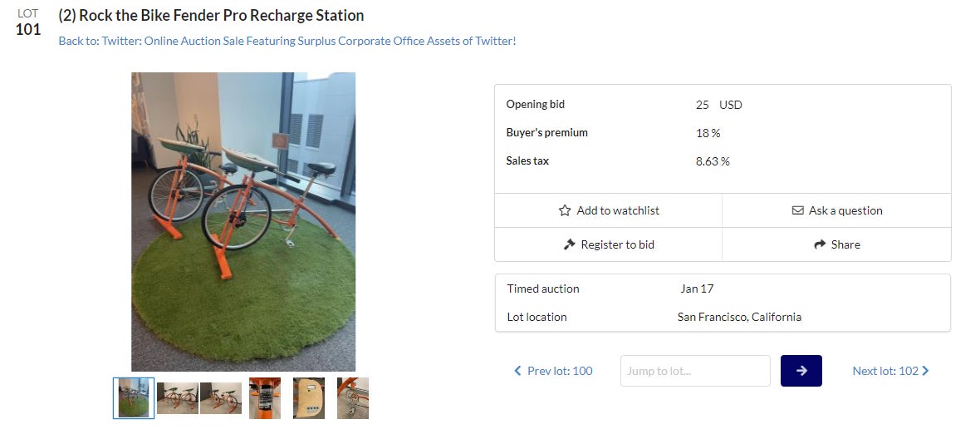Click the Rock the Bike lot title
Viewport: 980px width, 439px height.
[211, 16]
